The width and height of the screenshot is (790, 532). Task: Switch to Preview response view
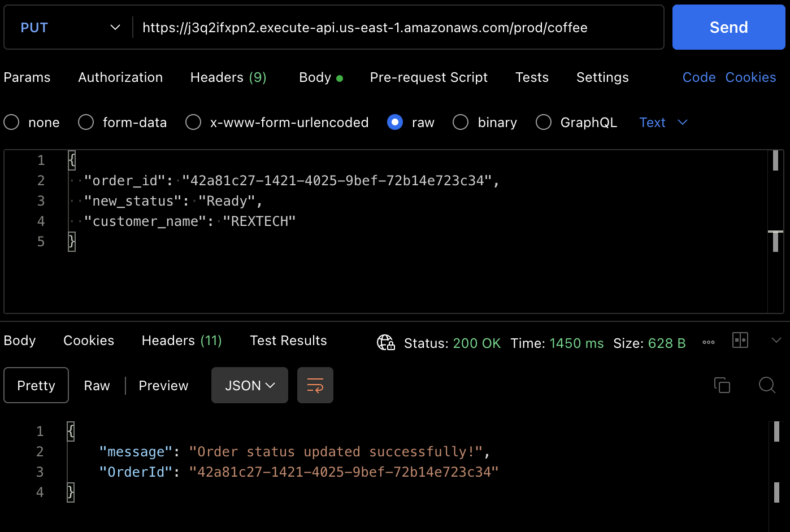[x=163, y=386]
